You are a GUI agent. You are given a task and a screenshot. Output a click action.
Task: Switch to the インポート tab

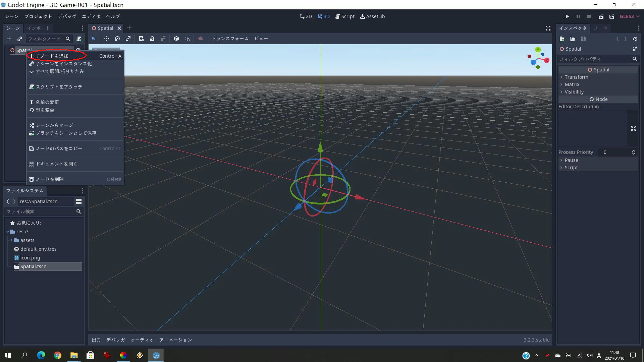tap(39, 28)
